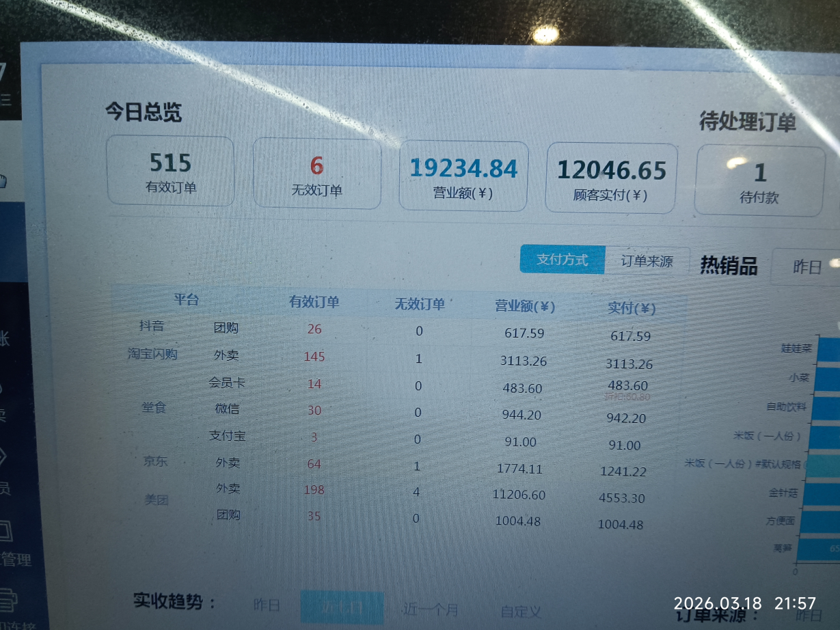Open the 有效订单 card showing 515
Viewport: 840px width, 630px height.
point(170,171)
